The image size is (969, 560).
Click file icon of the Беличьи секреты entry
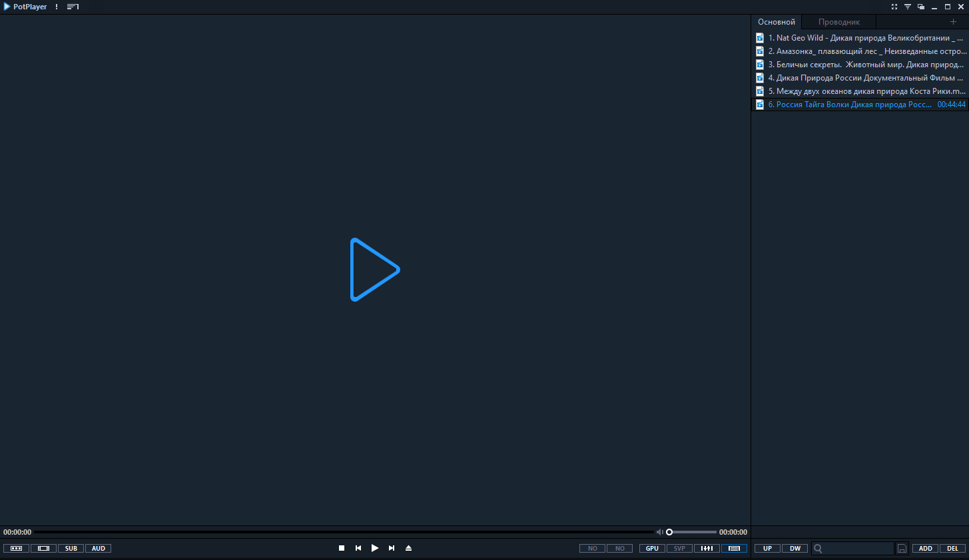click(760, 65)
